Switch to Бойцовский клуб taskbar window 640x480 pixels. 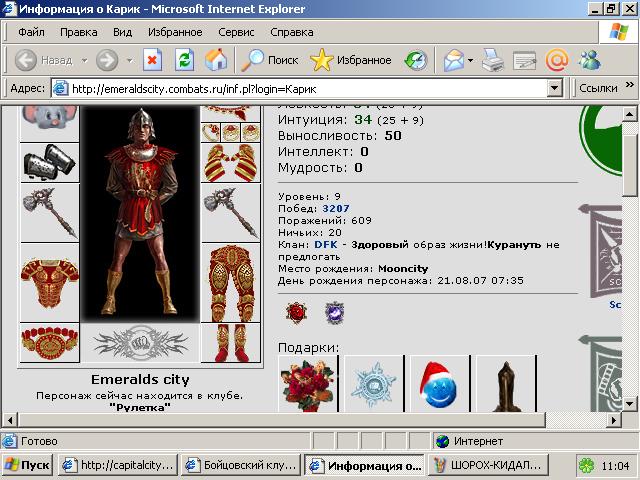(241, 465)
